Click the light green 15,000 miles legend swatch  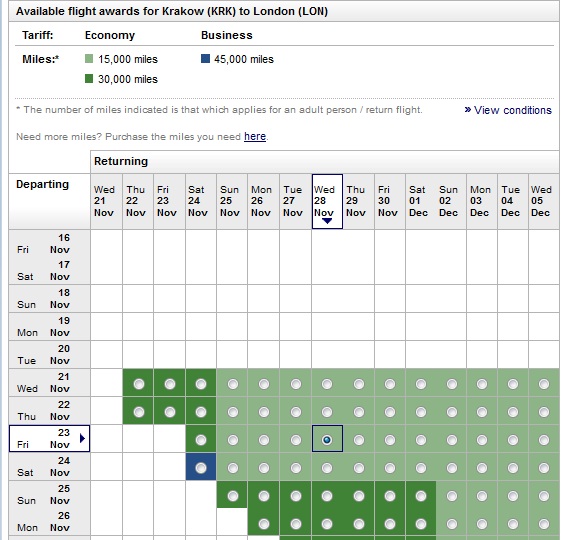(x=89, y=59)
